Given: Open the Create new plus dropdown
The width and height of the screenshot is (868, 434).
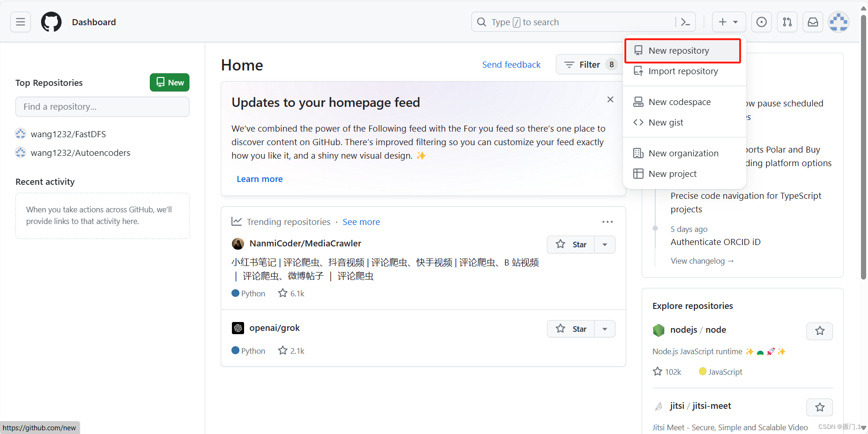Looking at the screenshot, I should [728, 22].
